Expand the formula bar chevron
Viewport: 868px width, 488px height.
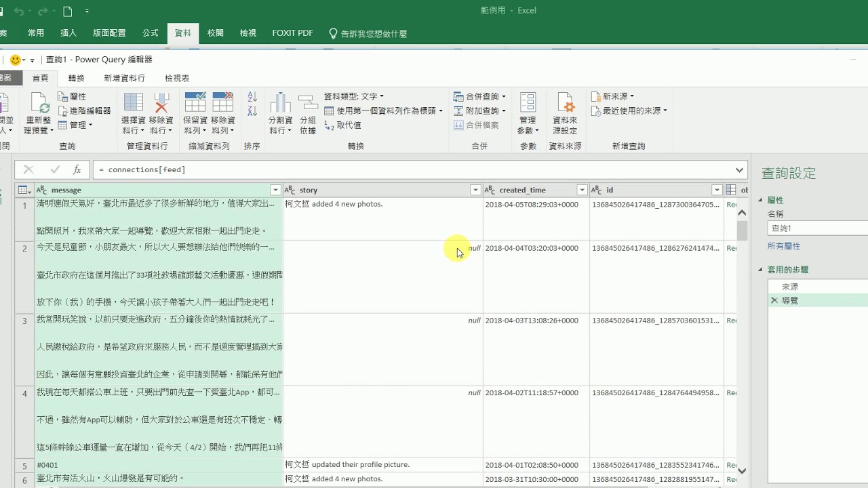click(x=739, y=169)
